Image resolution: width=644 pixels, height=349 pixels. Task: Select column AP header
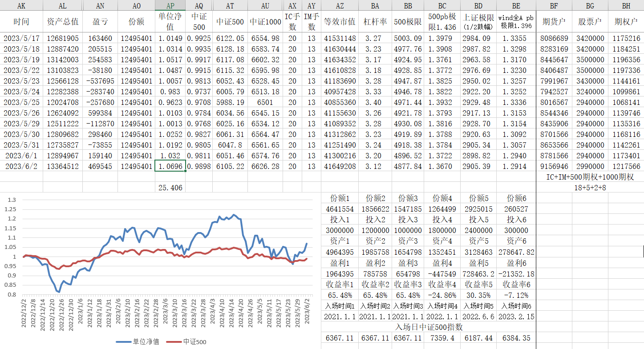pyautogui.click(x=170, y=6)
